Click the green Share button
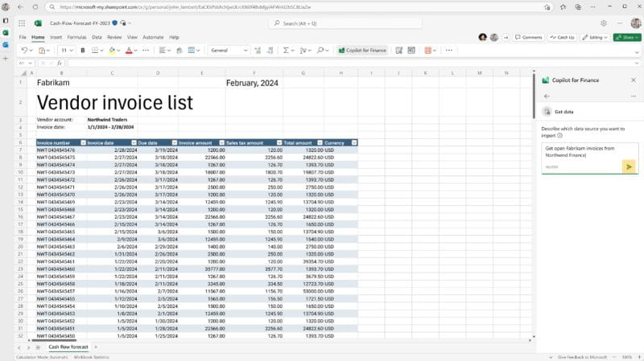This screenshot has height=361, width=644. [627, 37]
